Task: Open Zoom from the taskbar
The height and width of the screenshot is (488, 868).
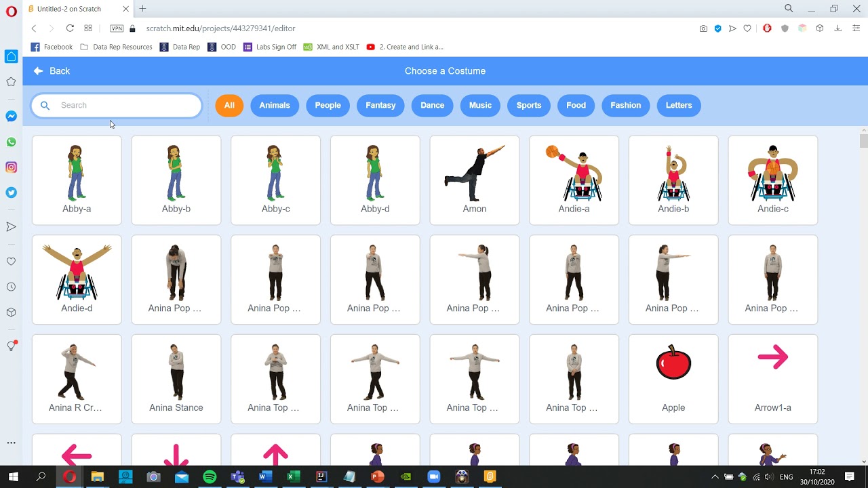Action: click(x=434, y=477)
